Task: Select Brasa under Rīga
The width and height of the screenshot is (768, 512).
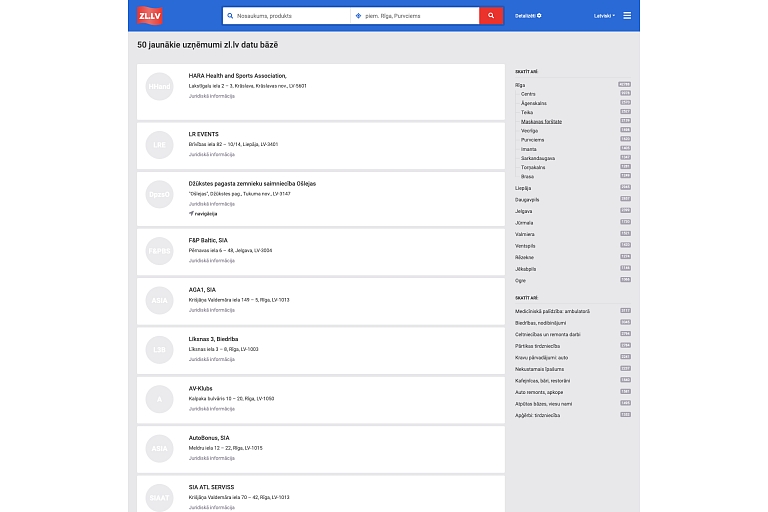Action: 527,176
